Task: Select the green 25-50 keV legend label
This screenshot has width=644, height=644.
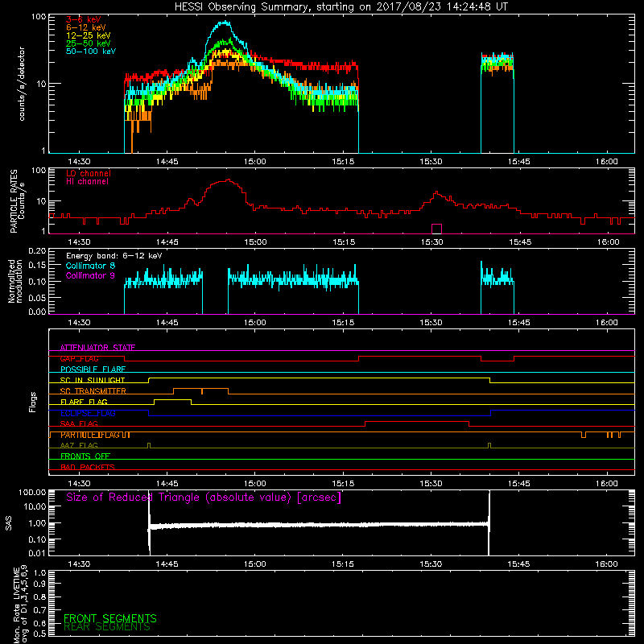Action: click(89, 43)
